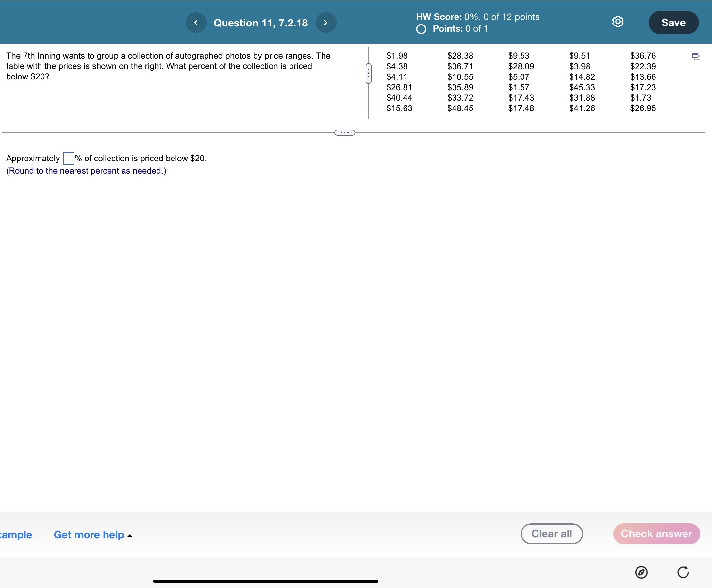The width and height of the screenshot is (712, 588).
Task: Open the settings gear icon
Action: tap(618, 22)
